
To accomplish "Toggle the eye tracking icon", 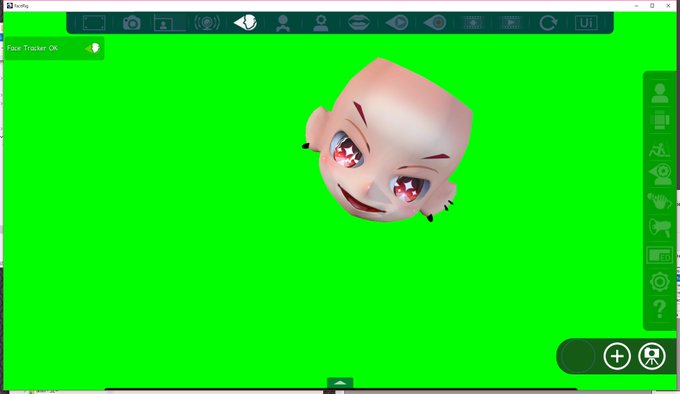I will [435, 23].
